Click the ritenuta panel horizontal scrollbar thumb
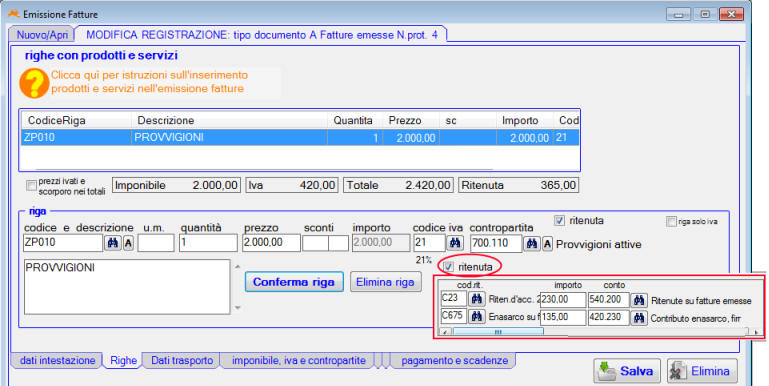 click(x=498, y=332)
